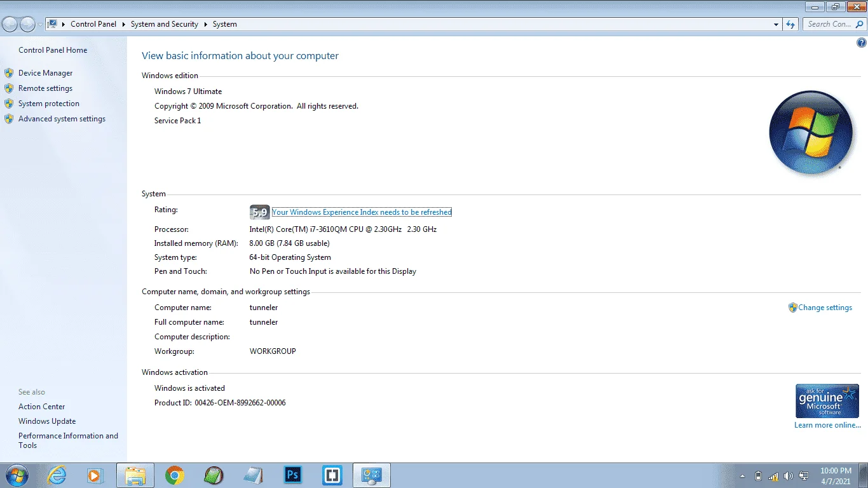This screenshot has height=488, width=868.
Task: Open address bar previous locations dropdown
Action: [x=776, y=24]
